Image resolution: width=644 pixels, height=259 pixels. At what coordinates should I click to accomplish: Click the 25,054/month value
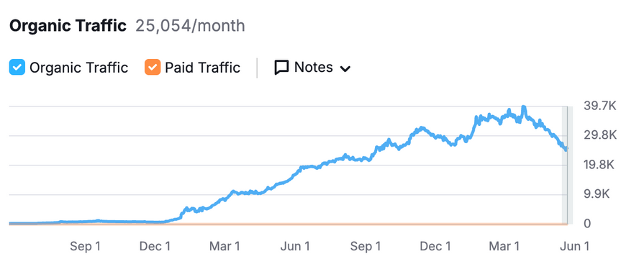coord(190,26)
